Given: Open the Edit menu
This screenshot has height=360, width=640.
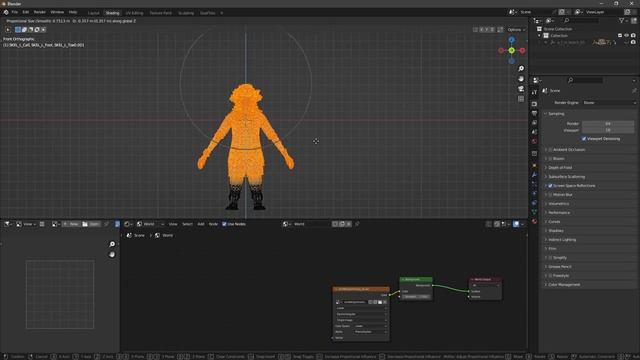Looking at the screenshot, I should pos(26,12).
